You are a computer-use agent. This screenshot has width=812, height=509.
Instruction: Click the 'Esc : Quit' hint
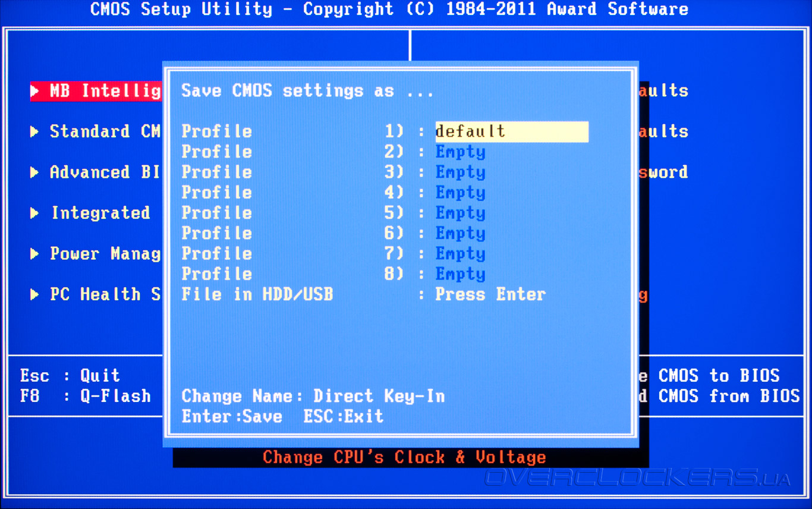pyautogui.click(x=70, y=376)
